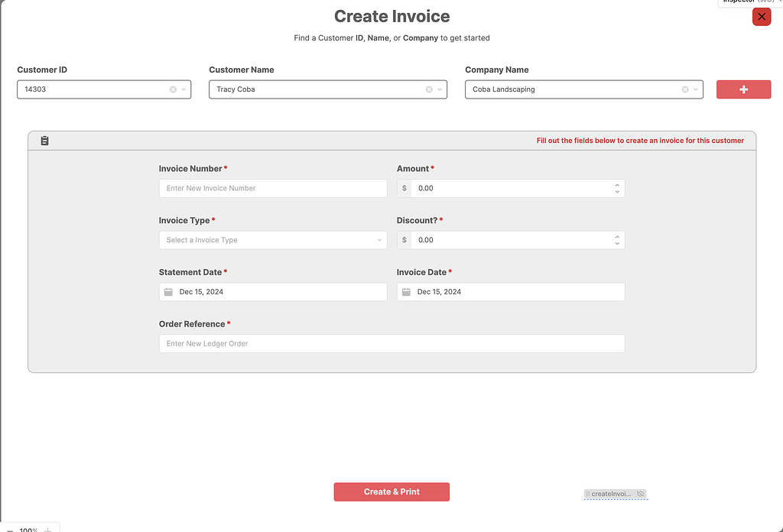Hide the createInvoice element via its eye-slash icon
Image resolution: width=783 pixels, height=532 pixels.
641,494
